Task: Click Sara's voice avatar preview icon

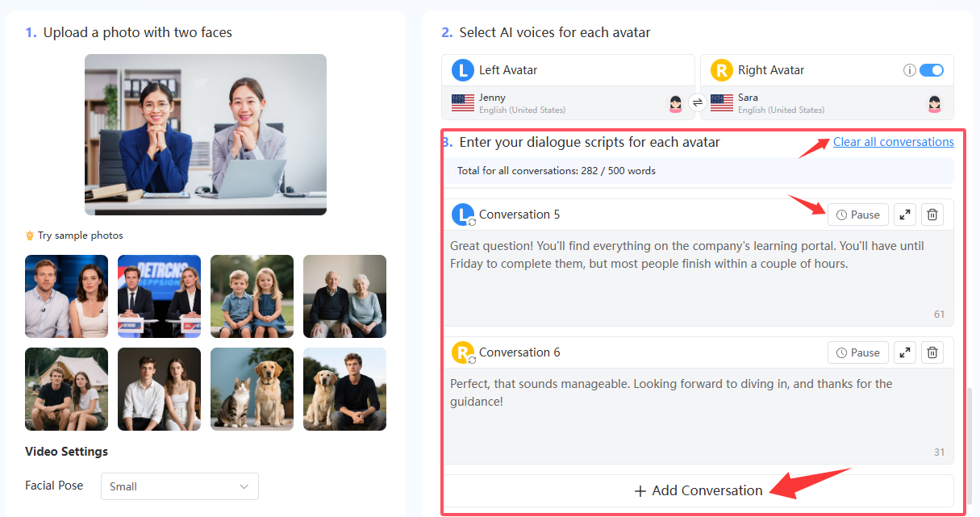Action: (933, 103)
